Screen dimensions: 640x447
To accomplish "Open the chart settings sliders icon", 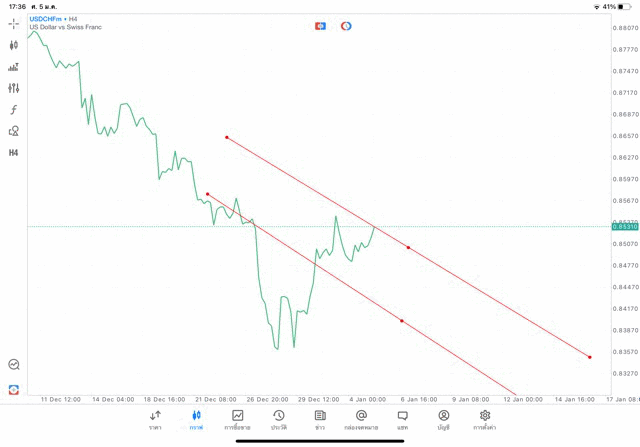I will (13, 88).
